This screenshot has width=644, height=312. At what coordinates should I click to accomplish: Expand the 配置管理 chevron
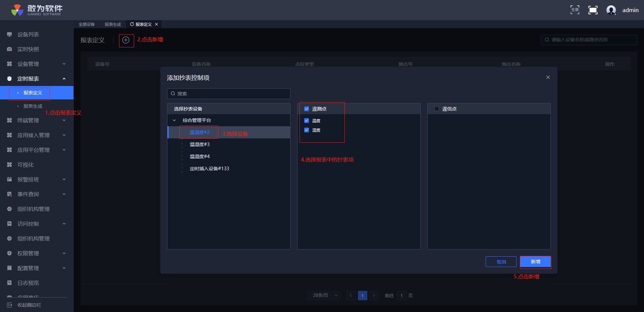point(64,268)
